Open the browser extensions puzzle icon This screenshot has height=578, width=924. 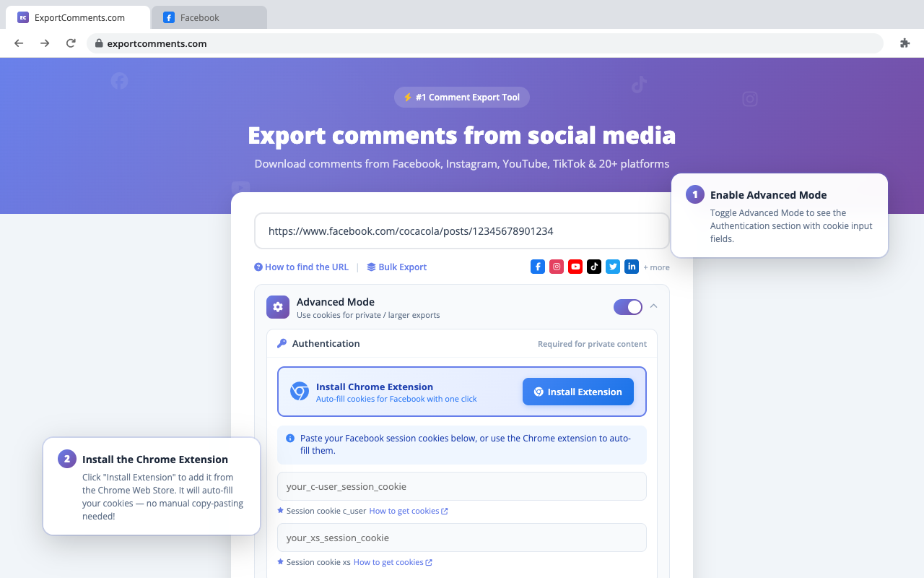905,43
